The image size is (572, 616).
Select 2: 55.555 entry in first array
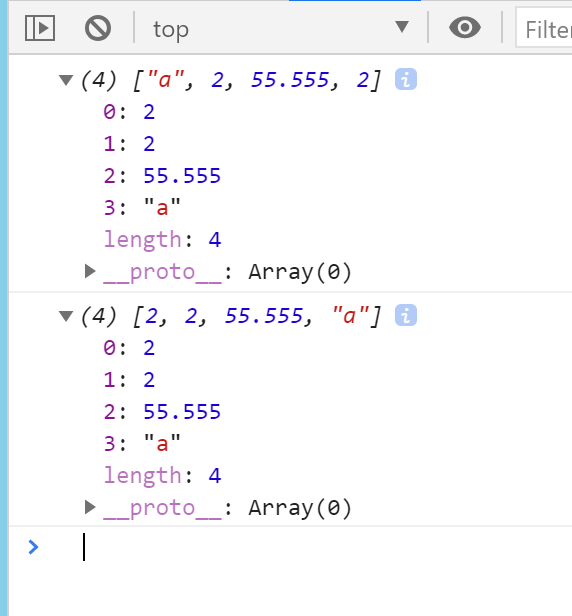click(162, 176)
